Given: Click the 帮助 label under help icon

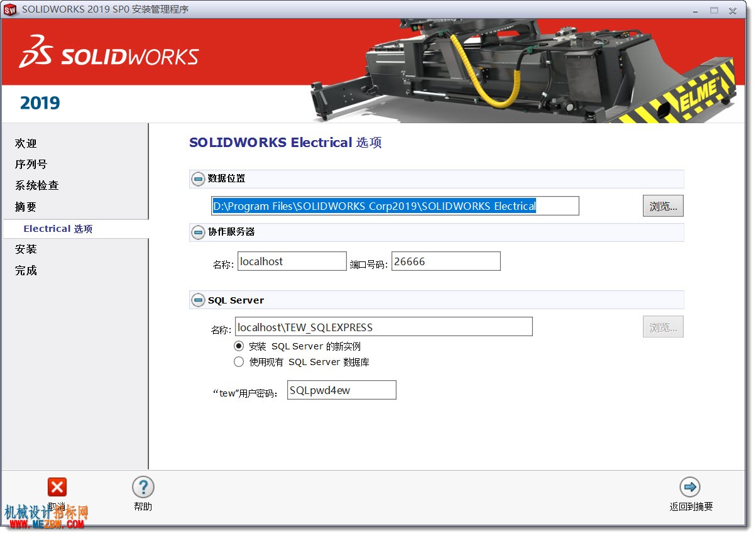Looking at the screenshot, I should tap(143, 507).
